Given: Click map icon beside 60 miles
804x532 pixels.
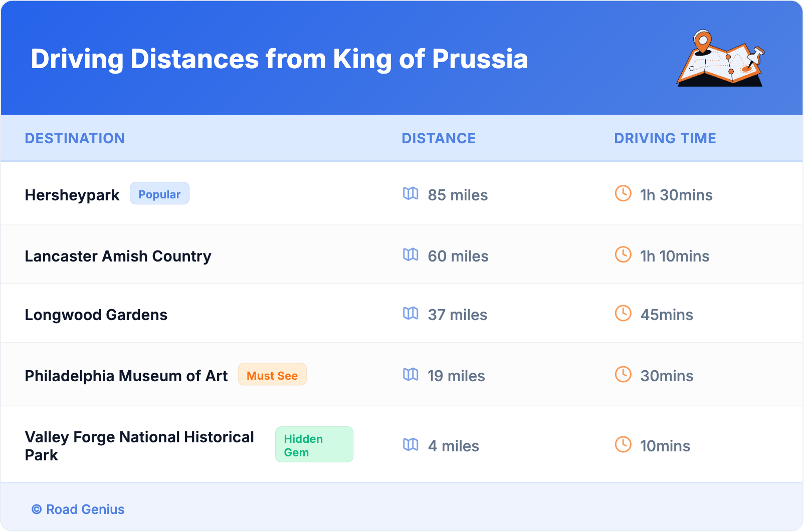Looking at the screenshot, I should (x=411, y=254).
